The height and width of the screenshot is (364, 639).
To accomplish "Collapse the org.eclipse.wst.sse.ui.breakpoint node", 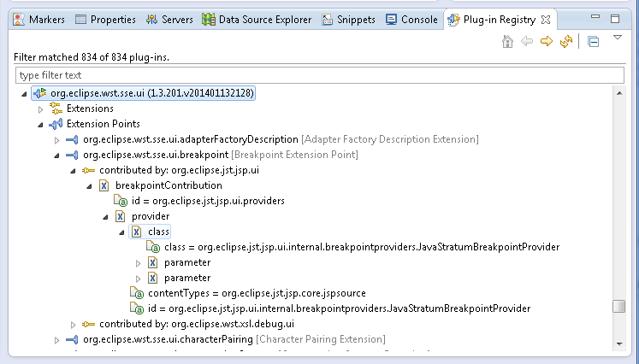I will [56, 156].
